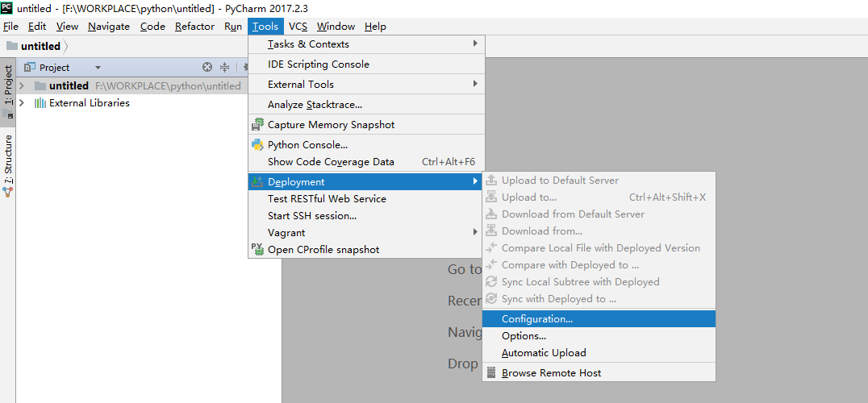Click the scroll from source target icon

tap(207, 68)
